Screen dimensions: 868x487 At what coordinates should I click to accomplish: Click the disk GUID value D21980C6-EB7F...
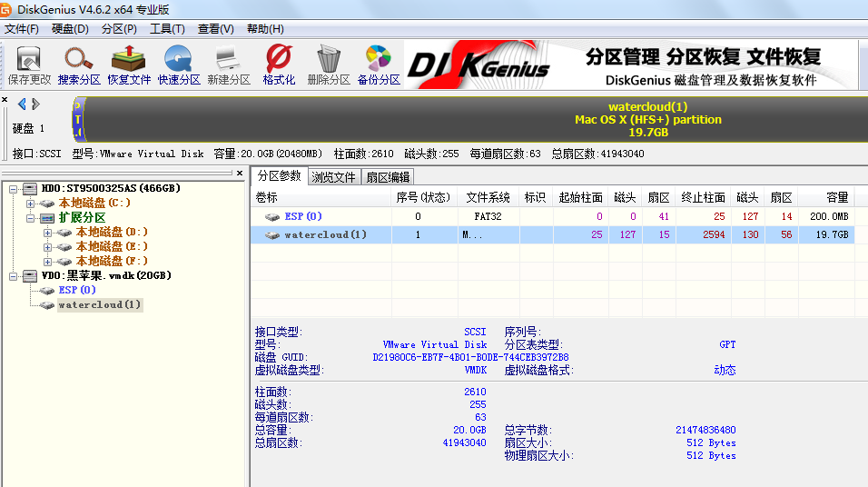coord(470,357)
